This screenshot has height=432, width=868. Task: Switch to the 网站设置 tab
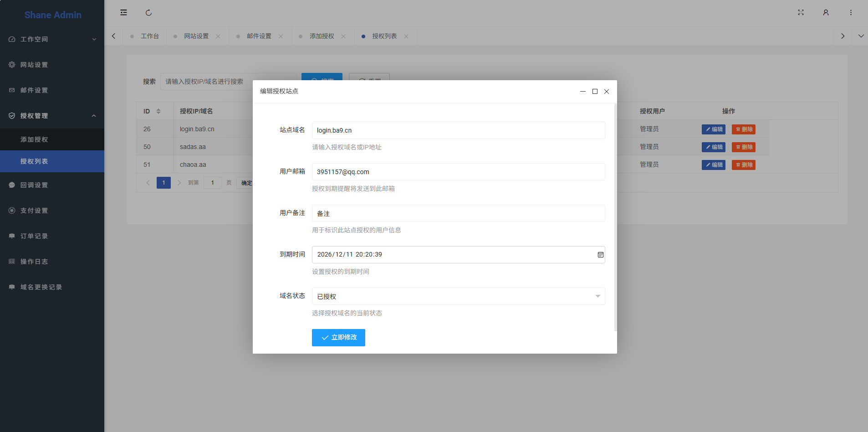pos(196,36)
